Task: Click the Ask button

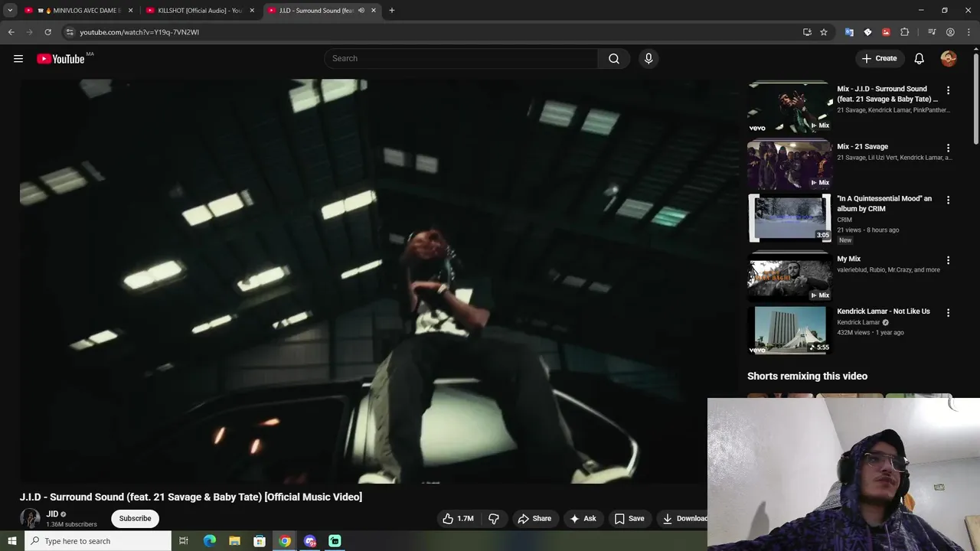Action: 583,518
